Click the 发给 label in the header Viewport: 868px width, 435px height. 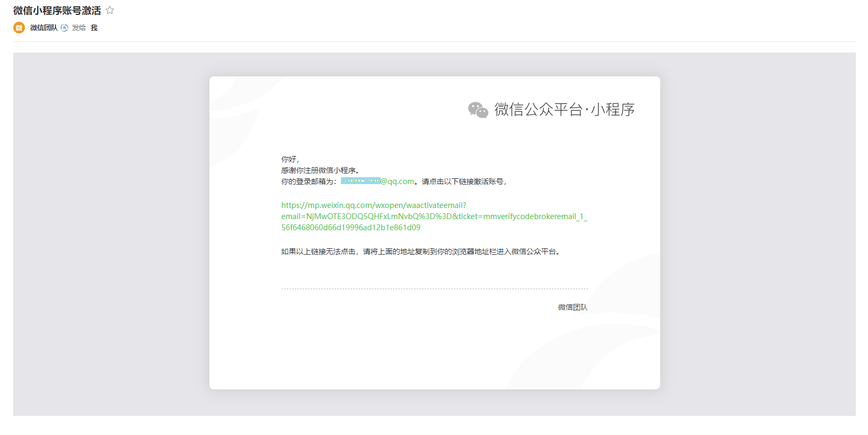click(x=79, y=28)
